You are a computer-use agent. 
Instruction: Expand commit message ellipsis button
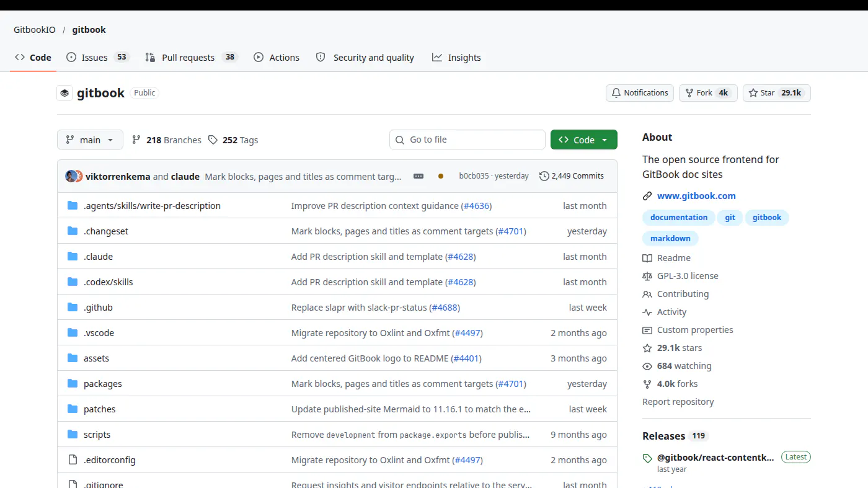click(418, 176)
